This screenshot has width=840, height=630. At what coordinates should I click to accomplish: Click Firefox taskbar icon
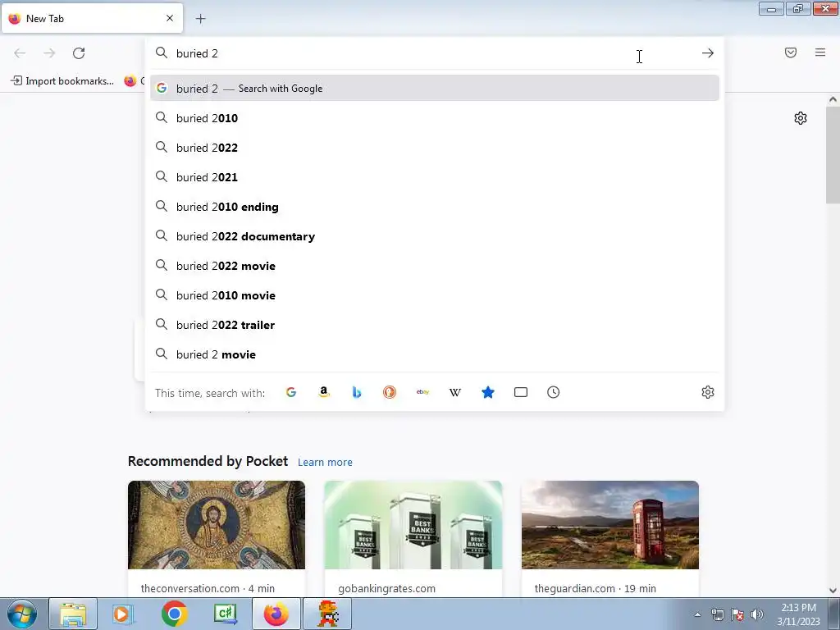point(276,614)
